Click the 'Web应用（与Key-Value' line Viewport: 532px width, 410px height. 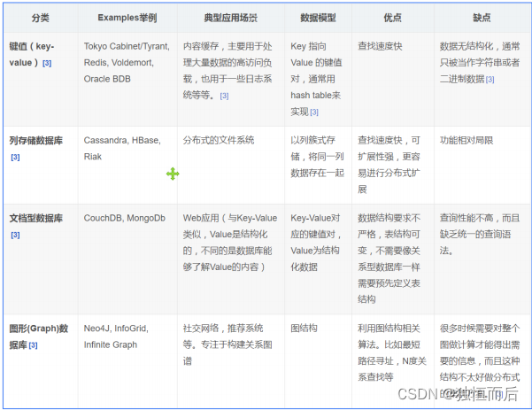click(230, 218)
